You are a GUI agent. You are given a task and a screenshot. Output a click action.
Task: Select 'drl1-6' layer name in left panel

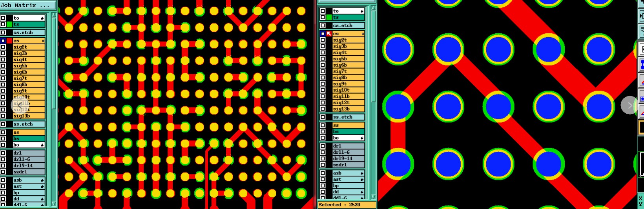pos(29,160)
